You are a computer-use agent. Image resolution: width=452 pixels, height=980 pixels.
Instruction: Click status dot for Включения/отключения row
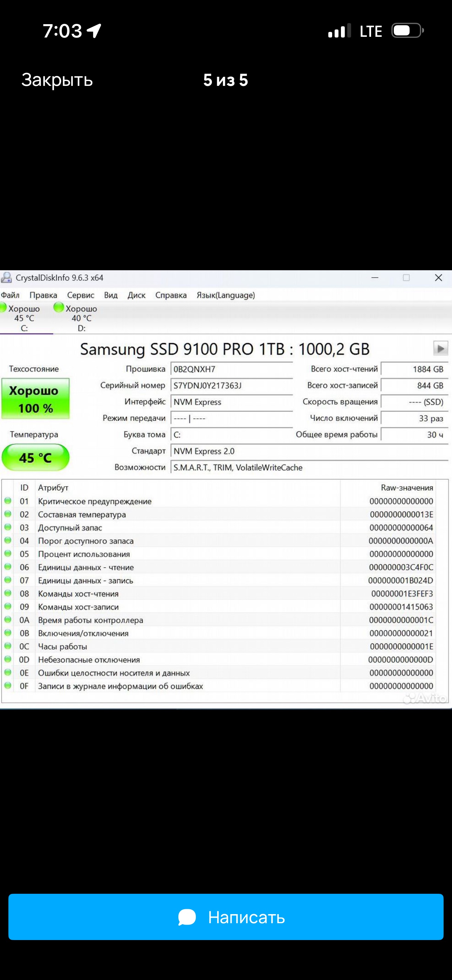point(8,633)
